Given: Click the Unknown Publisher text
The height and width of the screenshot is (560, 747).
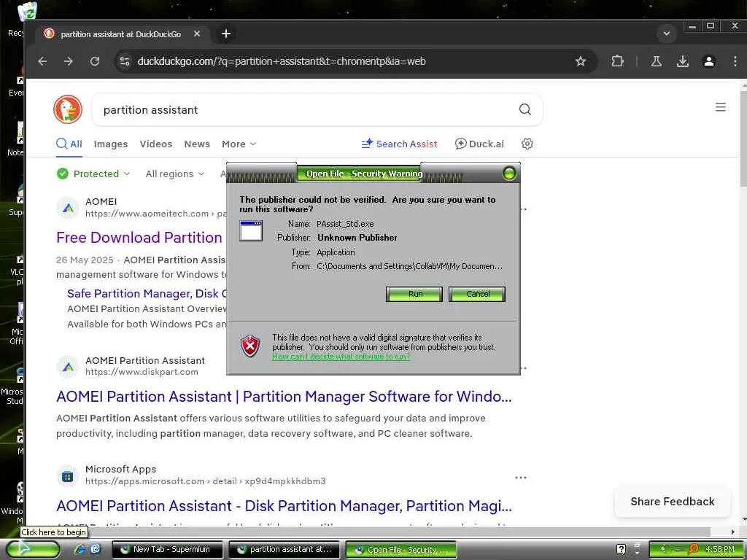Looking at the screenshot, I should [x=357, y=238].
